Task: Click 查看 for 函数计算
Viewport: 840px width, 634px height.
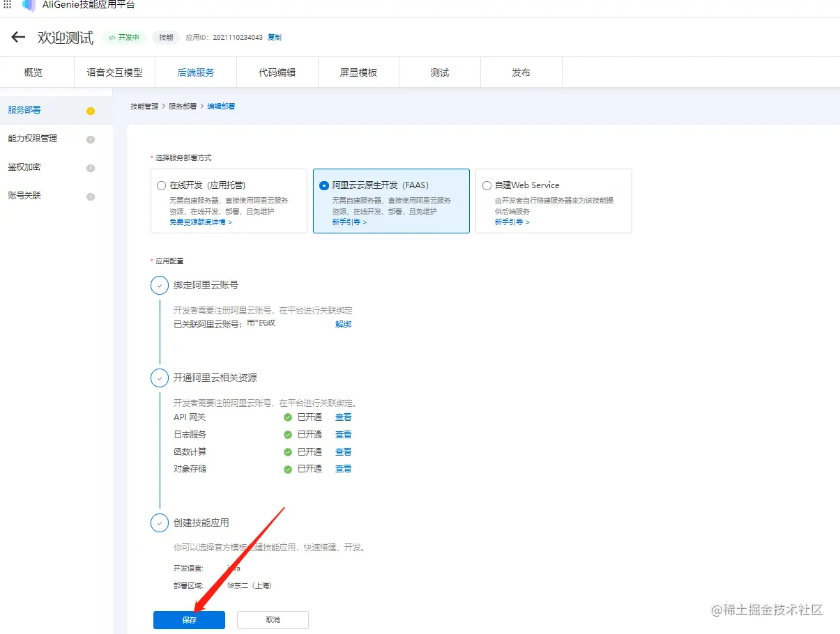Action: (x=343, y=452)
